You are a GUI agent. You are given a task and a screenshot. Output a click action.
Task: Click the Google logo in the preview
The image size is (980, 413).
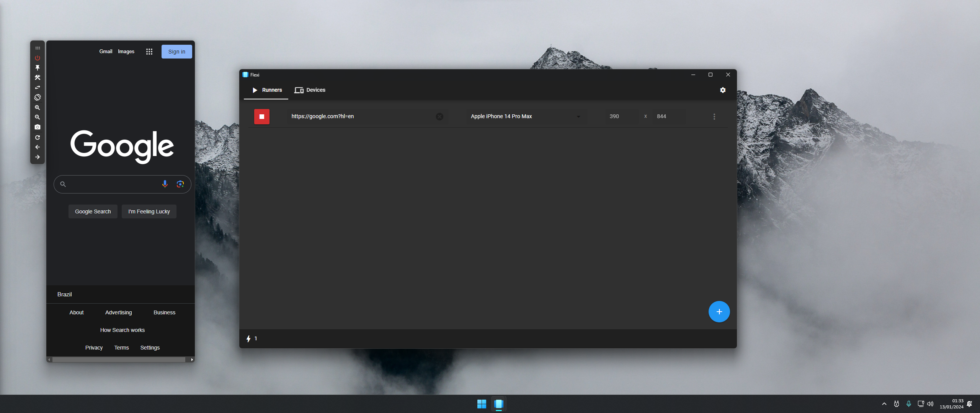click(x=122, y=147)
